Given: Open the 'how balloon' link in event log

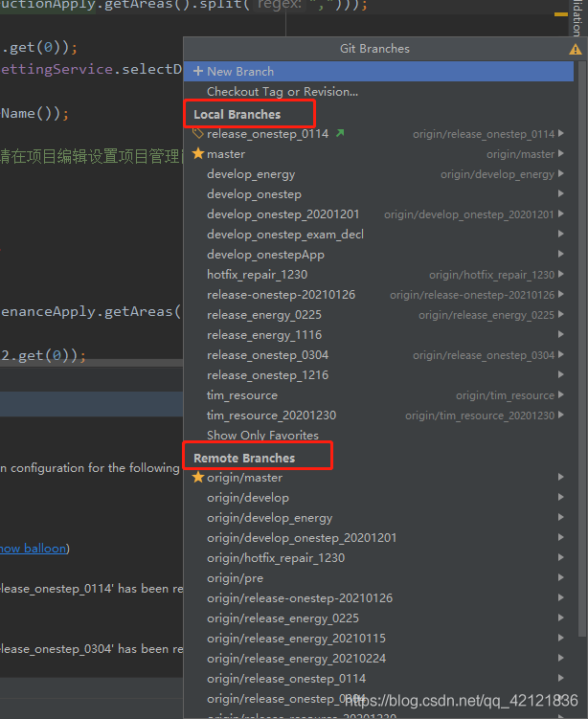Looking at the screenshot, I should pyautogui.click(x=33, y=549).
